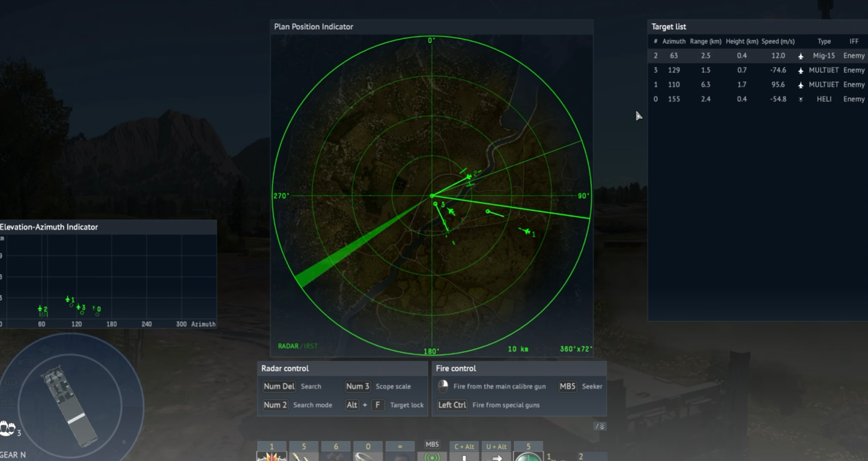Click target 2 marker in Elevation-Azimuth Indicator
868x461 pixels.
point(40,308)
